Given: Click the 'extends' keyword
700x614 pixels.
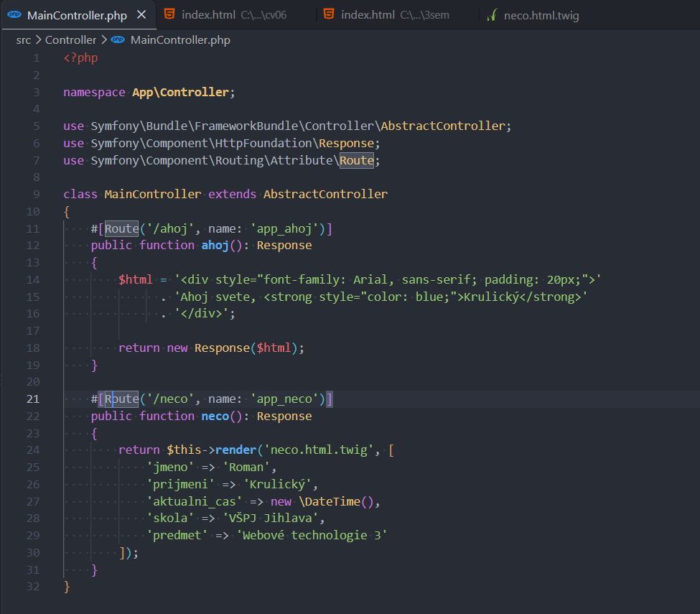Looking at the screenshot, I should pos(232,194).
